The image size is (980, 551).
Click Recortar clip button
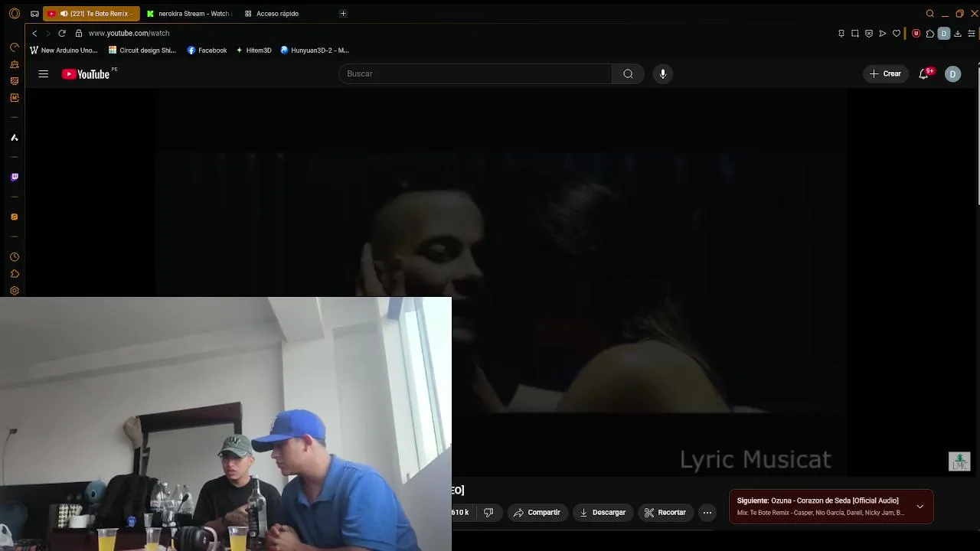click(665, 513)
